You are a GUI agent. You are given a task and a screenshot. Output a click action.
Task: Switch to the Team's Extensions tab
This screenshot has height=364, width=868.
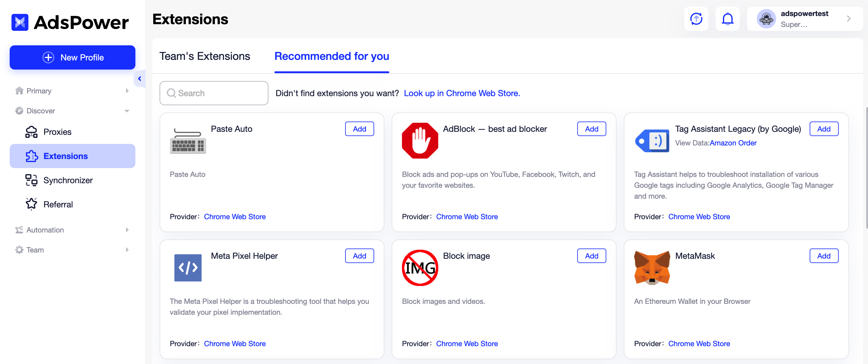tap(205, 56)
